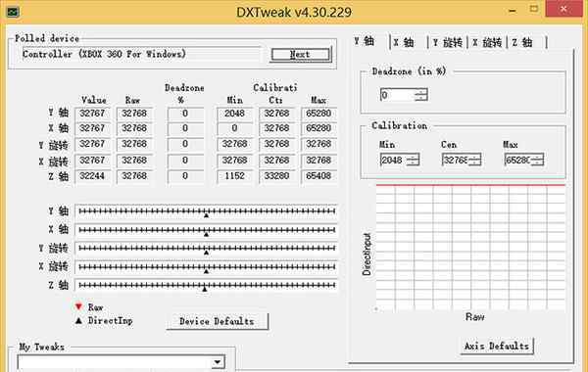This screenshot has height=372, width=588.
Task: Click the Calibration Max spinner arrows
Action: click(537, 160)
